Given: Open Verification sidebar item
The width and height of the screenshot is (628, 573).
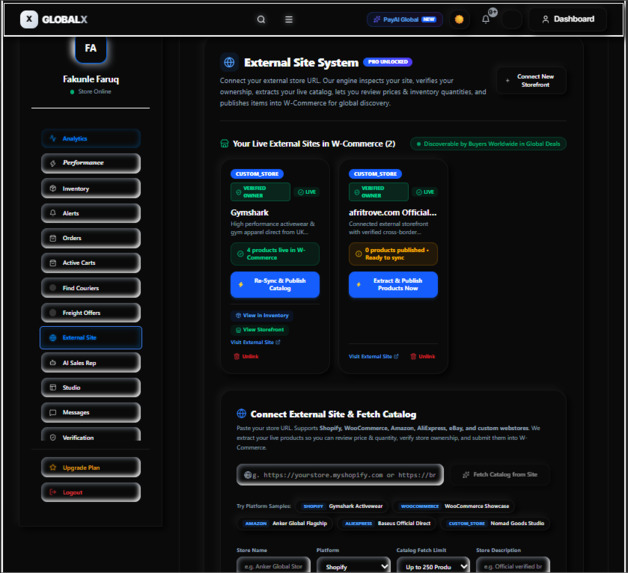Looking at the screenshot, I should pyautogui.click(x=91, y=435).
